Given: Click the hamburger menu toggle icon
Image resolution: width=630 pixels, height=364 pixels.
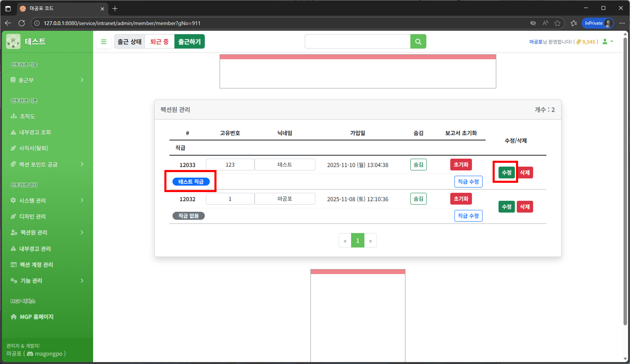Looking at the screenshot, I should click(x=104, y=41).
